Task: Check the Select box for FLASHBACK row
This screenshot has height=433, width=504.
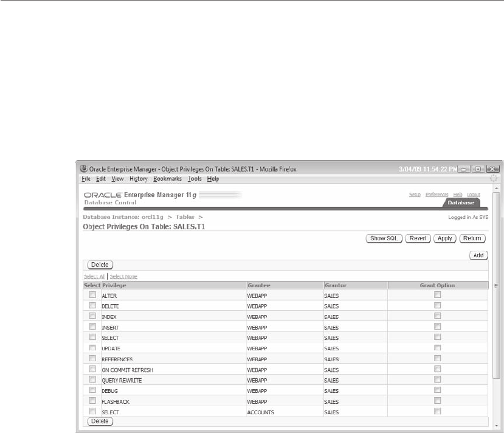Action: click(92, 401)
